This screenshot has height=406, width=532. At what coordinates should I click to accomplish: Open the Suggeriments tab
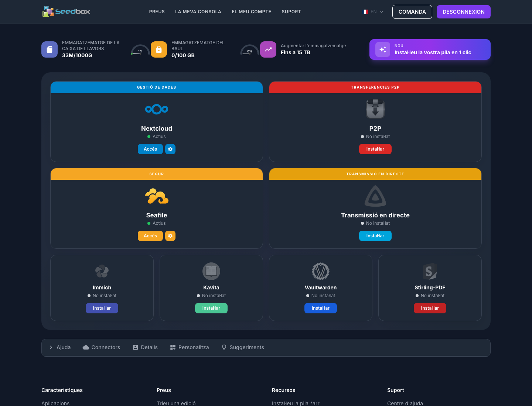click(243, 347)
